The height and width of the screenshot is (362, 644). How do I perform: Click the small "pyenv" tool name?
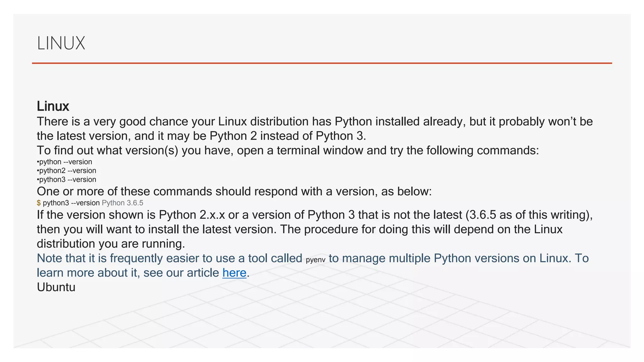tap(315, 260)
